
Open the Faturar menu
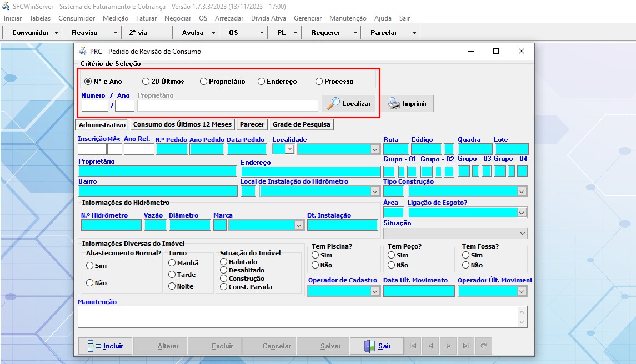146,18
